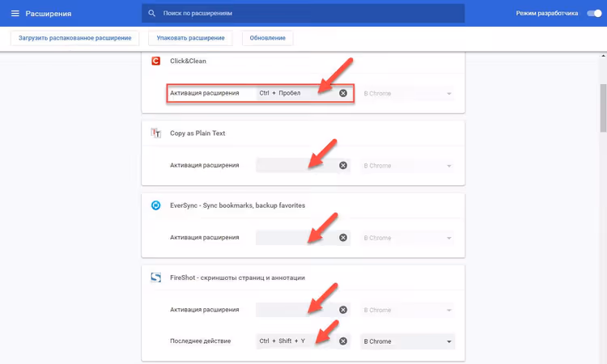Click EverSync - Sync bookmarks, backup favorites title
Screen dimensions: 607x364
237,205
